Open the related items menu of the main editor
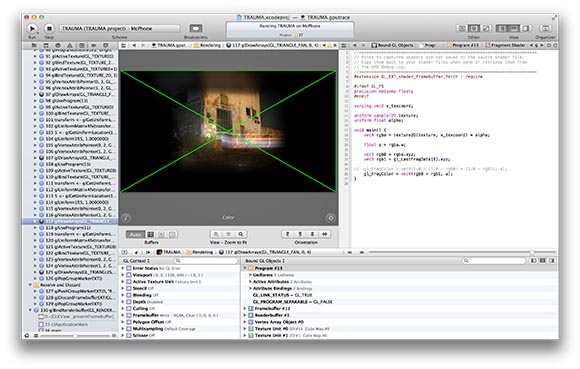580x369 pixels. (124, 45)
